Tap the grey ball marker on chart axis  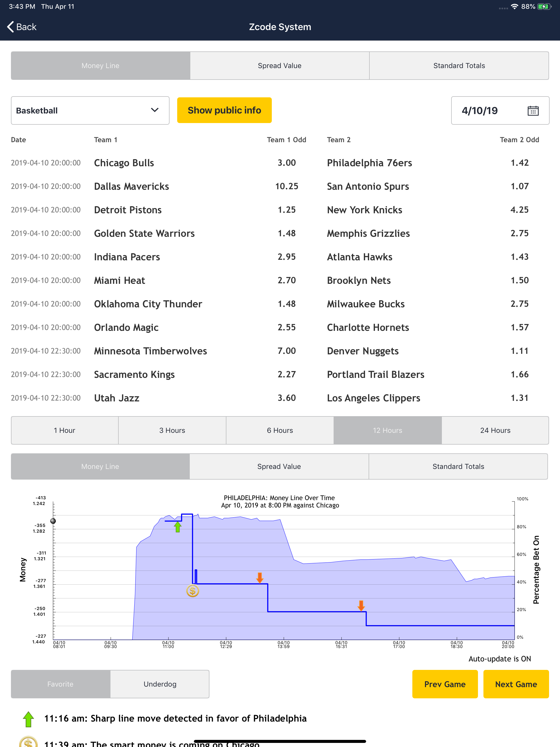coord(53,521)
